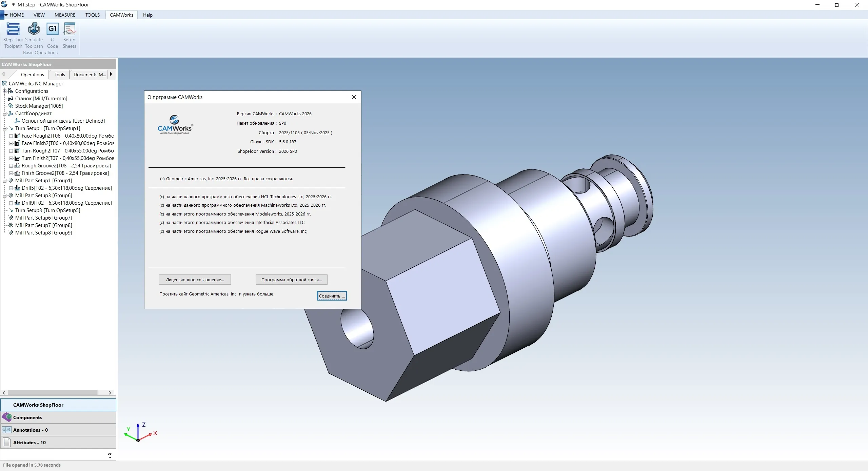Screen dimensions: 868x471
Task: Open the Simulate Toolpath tool
Action: pos(34,29)
